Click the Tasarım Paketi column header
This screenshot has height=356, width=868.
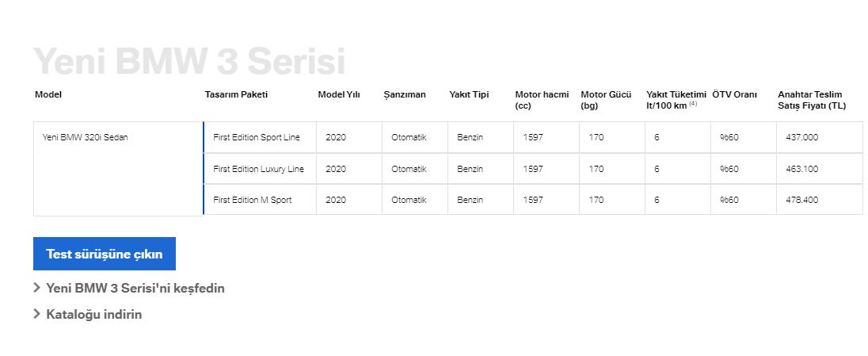236,95
